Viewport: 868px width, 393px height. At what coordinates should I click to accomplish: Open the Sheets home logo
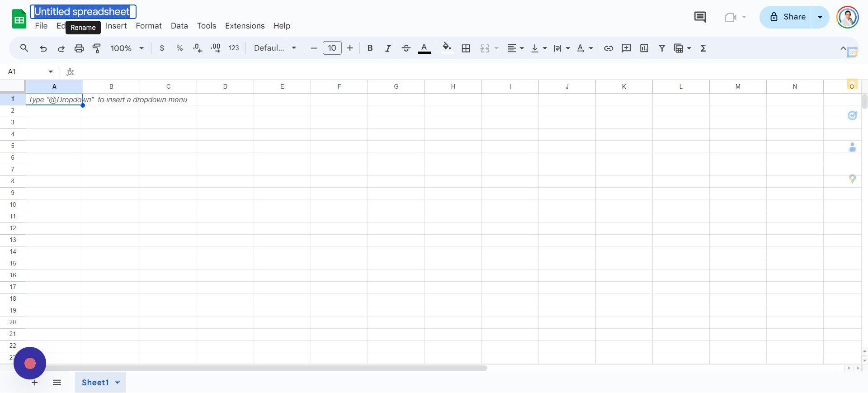[19, 19]
